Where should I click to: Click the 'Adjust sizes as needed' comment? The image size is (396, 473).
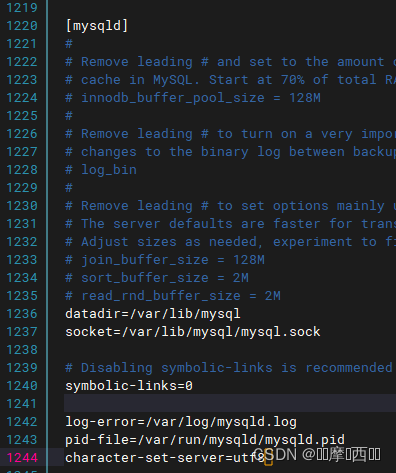pos(231,242)
